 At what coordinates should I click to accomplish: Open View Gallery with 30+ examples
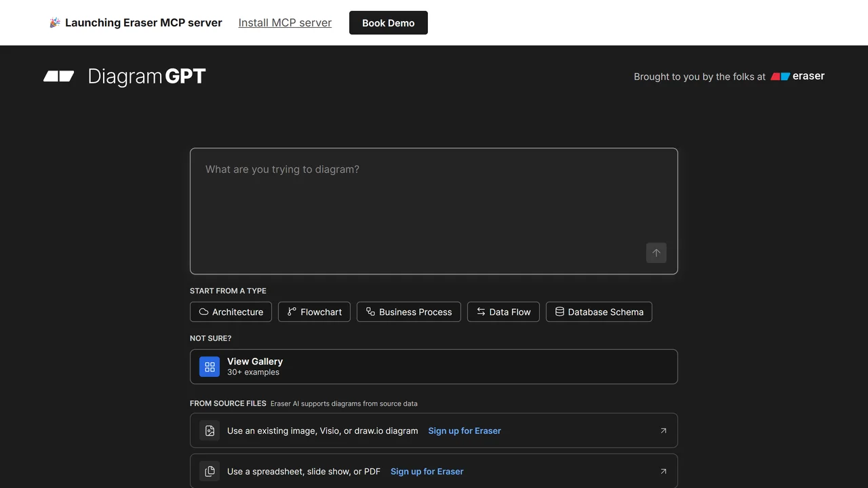coord(434,367)
